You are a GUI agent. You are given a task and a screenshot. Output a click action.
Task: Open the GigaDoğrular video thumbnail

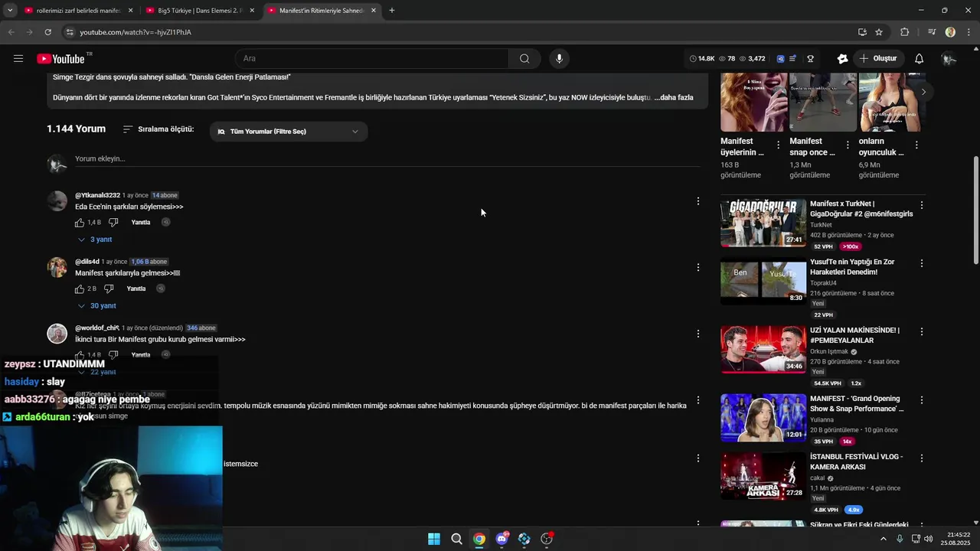[x=763, y=223]
